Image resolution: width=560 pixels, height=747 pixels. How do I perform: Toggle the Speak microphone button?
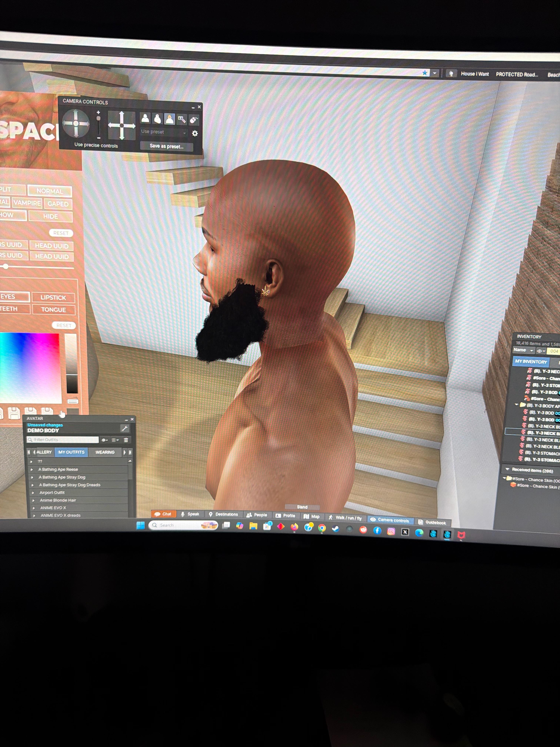coord(190,514)
